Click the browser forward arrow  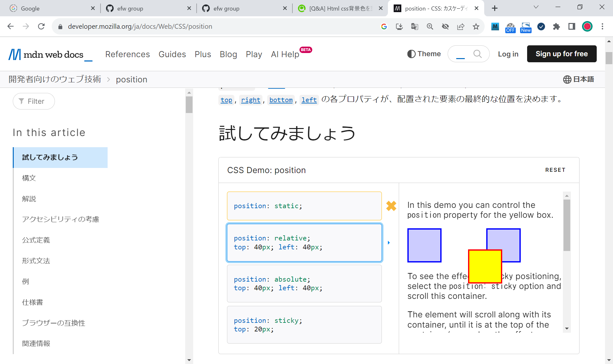26,27
